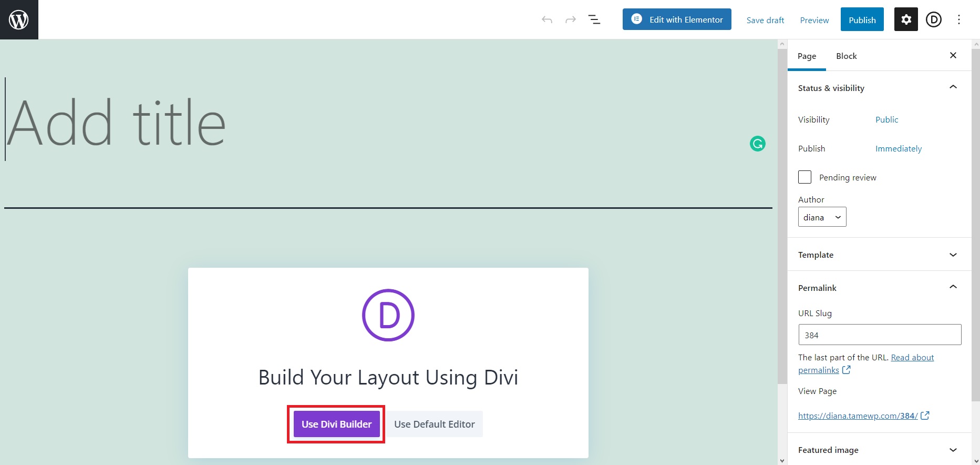The image size is (980, 465).
Task: Open the list view outline
Action: click(x=594, y=20)
